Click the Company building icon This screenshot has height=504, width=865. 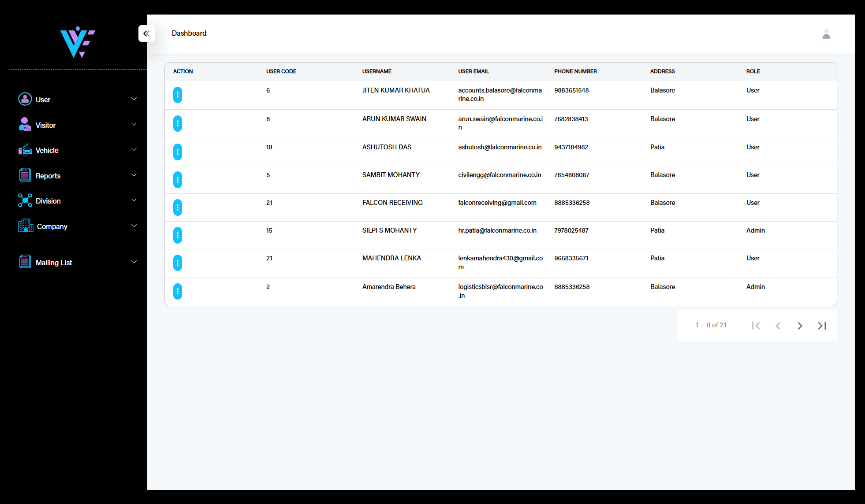pos(26,226)
